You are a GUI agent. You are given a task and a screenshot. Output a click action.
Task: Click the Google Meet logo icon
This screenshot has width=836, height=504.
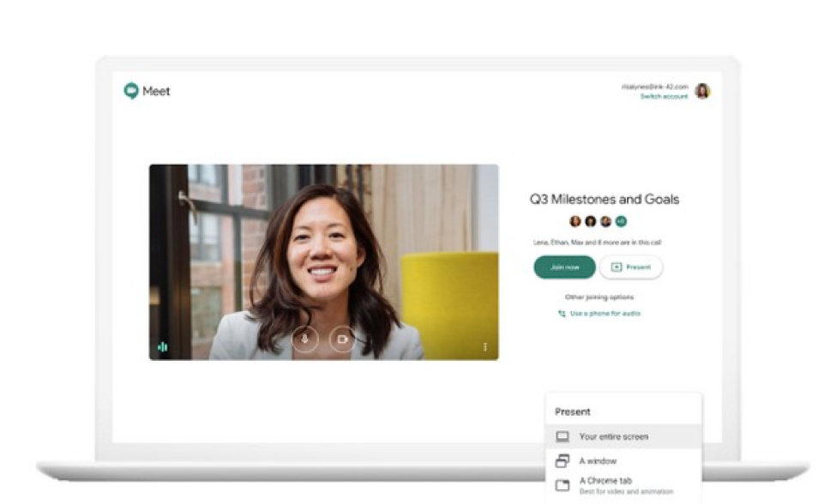point(130,91)
